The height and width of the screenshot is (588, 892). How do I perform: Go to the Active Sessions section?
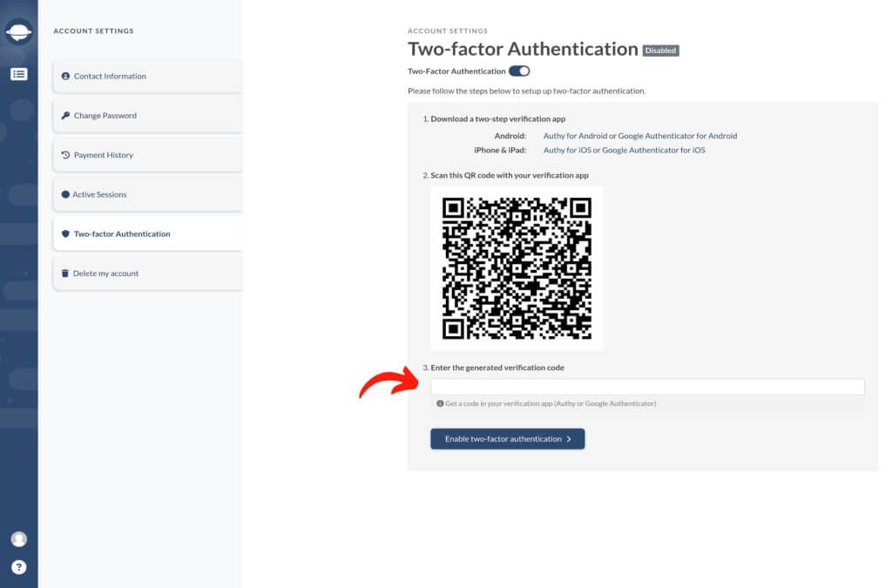tap(148, 194)
